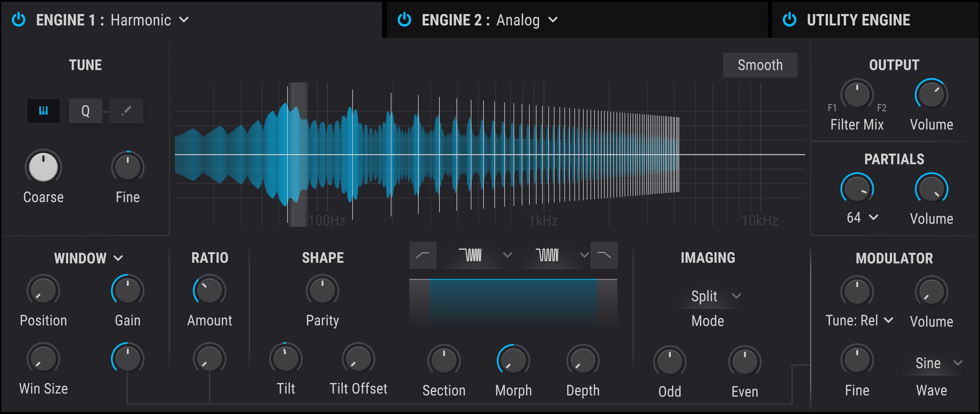The image size is (980, 414).
Task: Click the Window Gain knob
Action: click(x=127, y=290)
